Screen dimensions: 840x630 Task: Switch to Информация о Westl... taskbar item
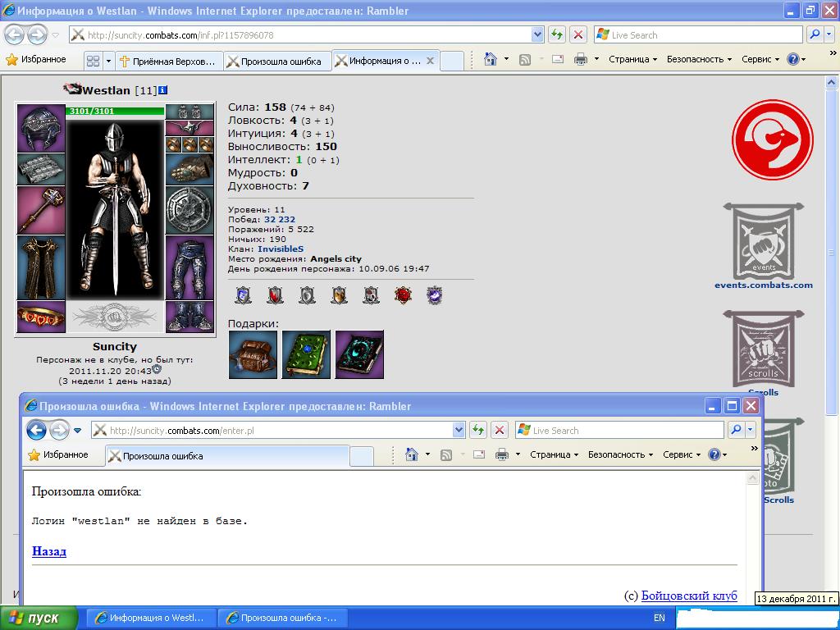click(x=151, y=618)
